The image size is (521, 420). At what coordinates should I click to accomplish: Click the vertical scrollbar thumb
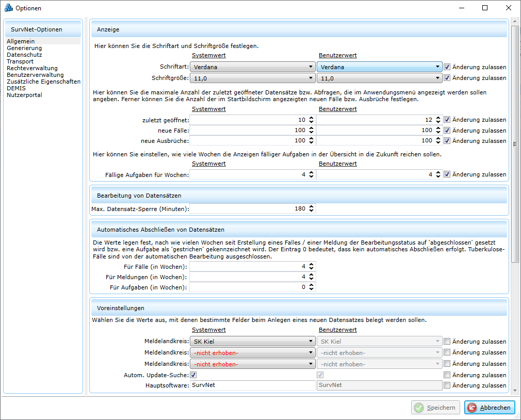coord(514,144)
